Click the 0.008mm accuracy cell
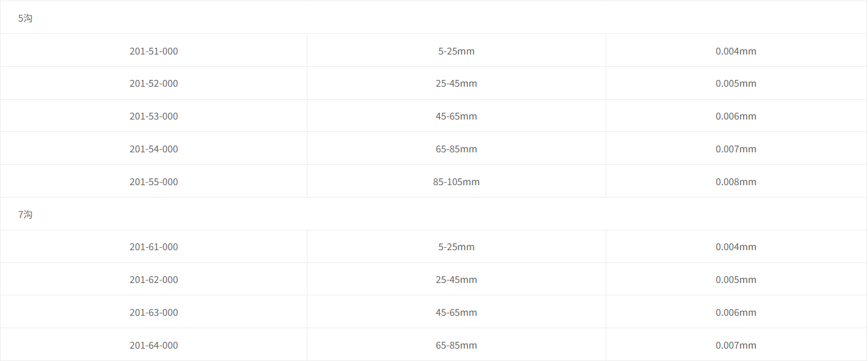Viewport: 868px width, 361px height. coord(736,182)
